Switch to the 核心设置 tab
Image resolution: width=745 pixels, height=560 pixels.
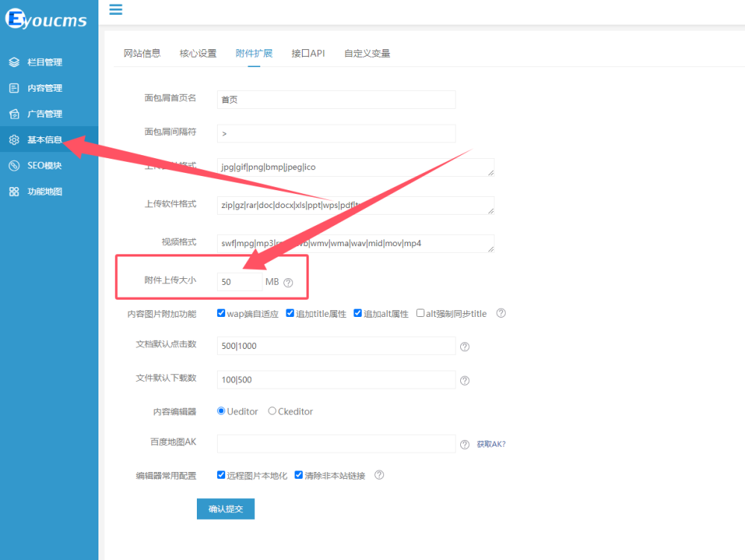click(x=198, y=53)
